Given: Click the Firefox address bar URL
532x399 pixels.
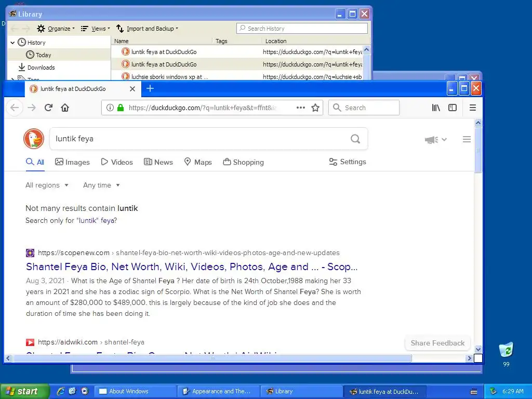Looking at the screenshot, I should tap(203, 108).
